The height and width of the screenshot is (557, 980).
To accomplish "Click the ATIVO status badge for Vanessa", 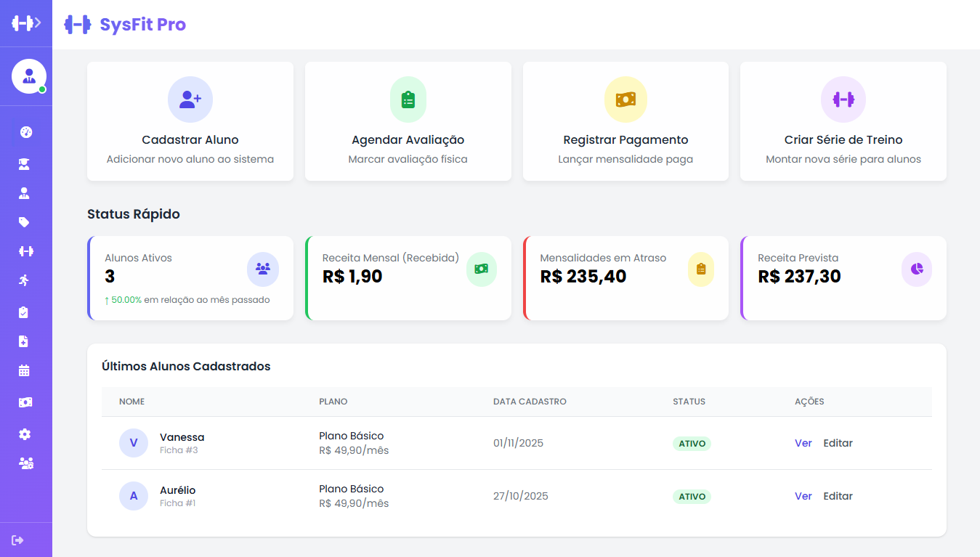I will click(x=691, y=443).
